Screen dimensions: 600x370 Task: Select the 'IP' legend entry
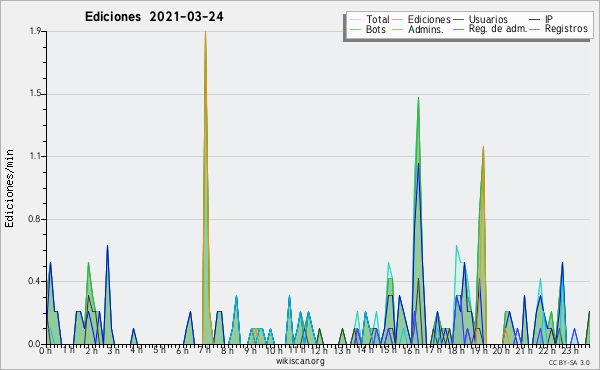click(549, 19)
